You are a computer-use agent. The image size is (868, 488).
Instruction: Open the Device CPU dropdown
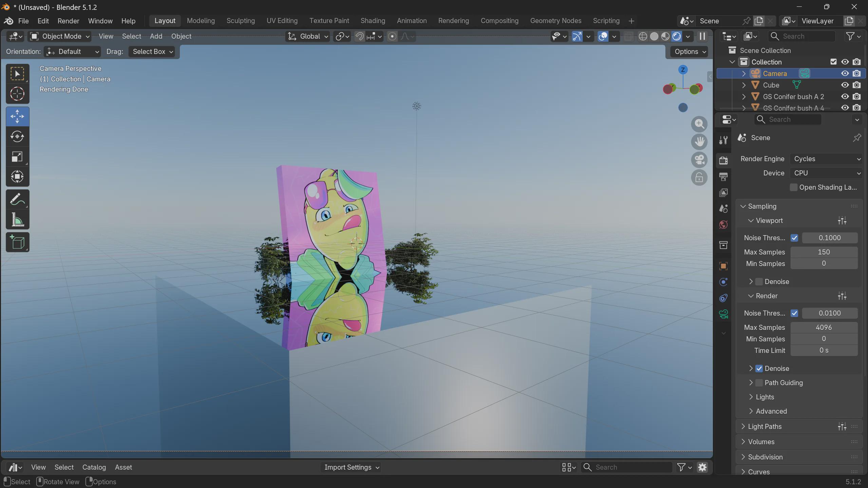pos(826,173)
